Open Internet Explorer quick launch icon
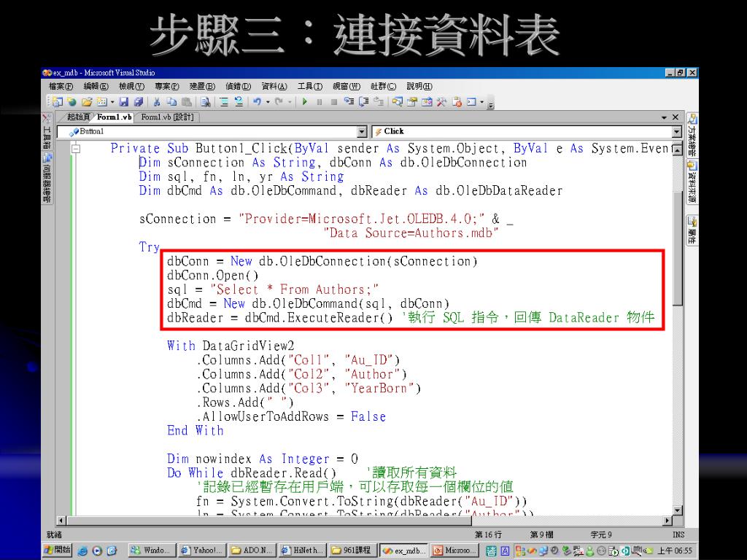This screenshot has width=747, height=560. pyautogui.click(x=82, y=551)
